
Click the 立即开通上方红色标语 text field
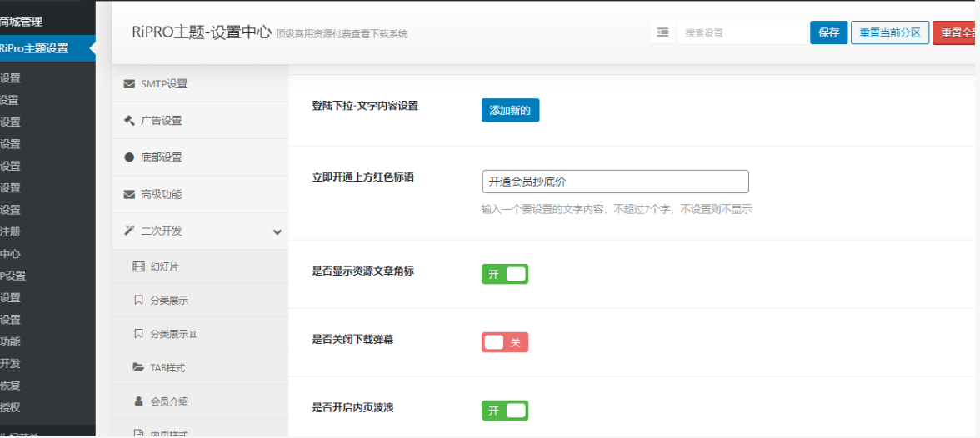click(615, 182)
